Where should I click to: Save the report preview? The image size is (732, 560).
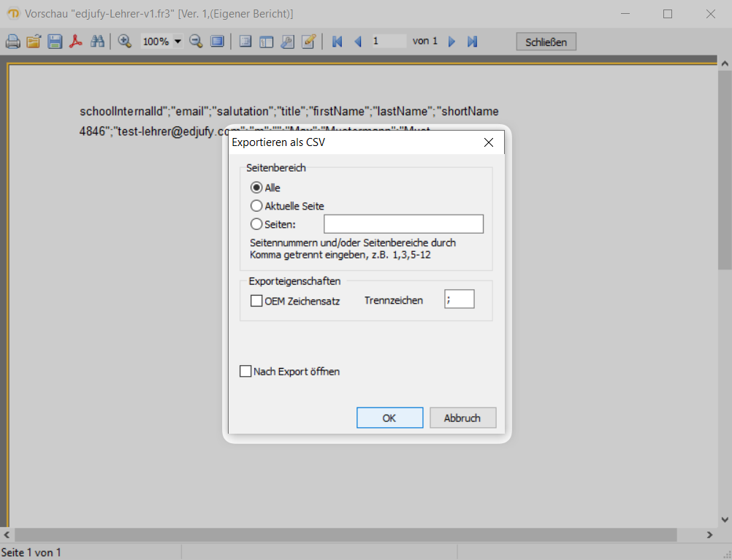(55, 41)
